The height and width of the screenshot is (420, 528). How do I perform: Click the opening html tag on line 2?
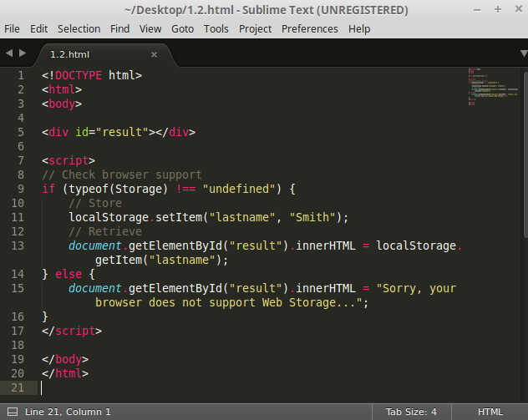click(62, 89)
